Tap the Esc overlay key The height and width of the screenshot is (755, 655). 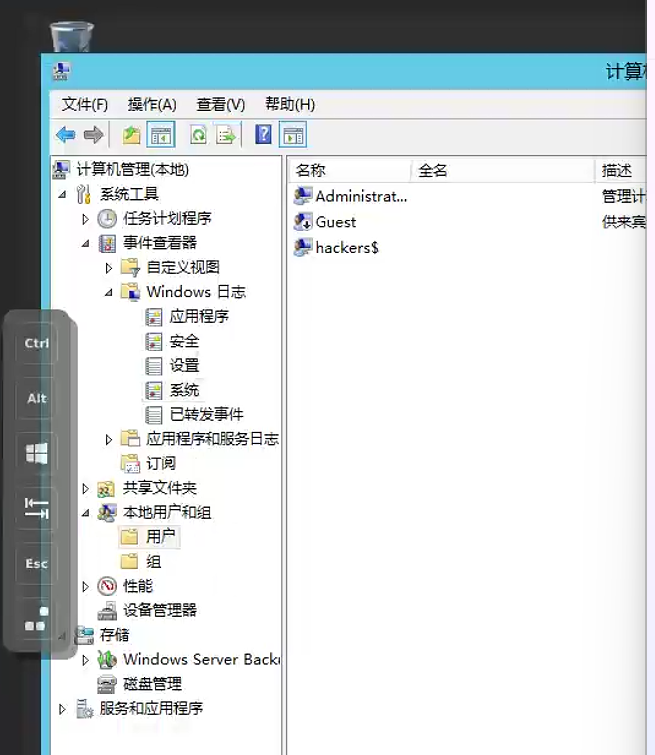coord(37,563)
